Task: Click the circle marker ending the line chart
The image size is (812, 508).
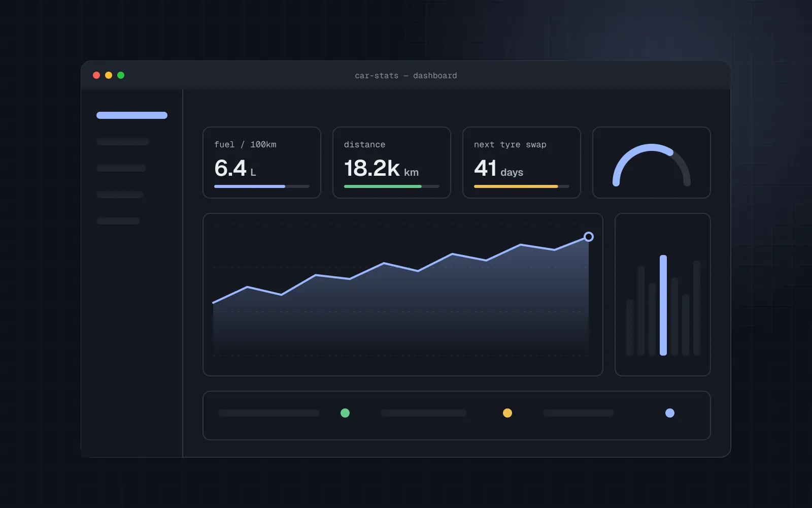Action: coord(589,237)
